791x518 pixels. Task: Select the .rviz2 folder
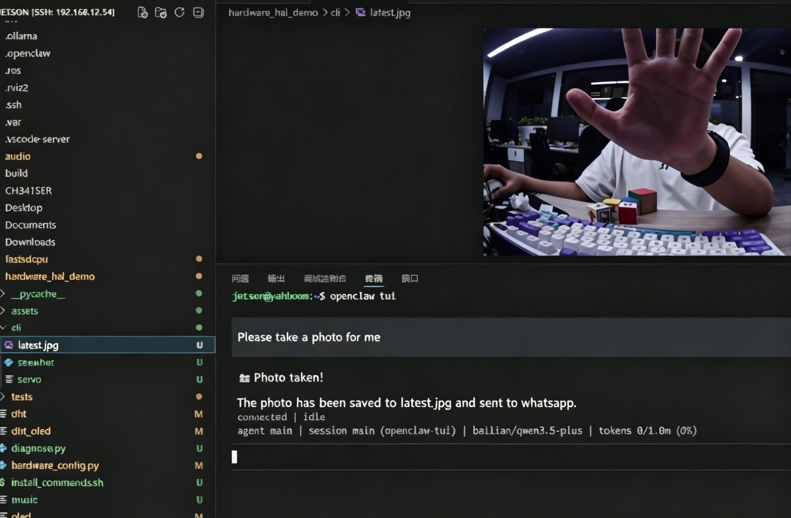point(107,87)
